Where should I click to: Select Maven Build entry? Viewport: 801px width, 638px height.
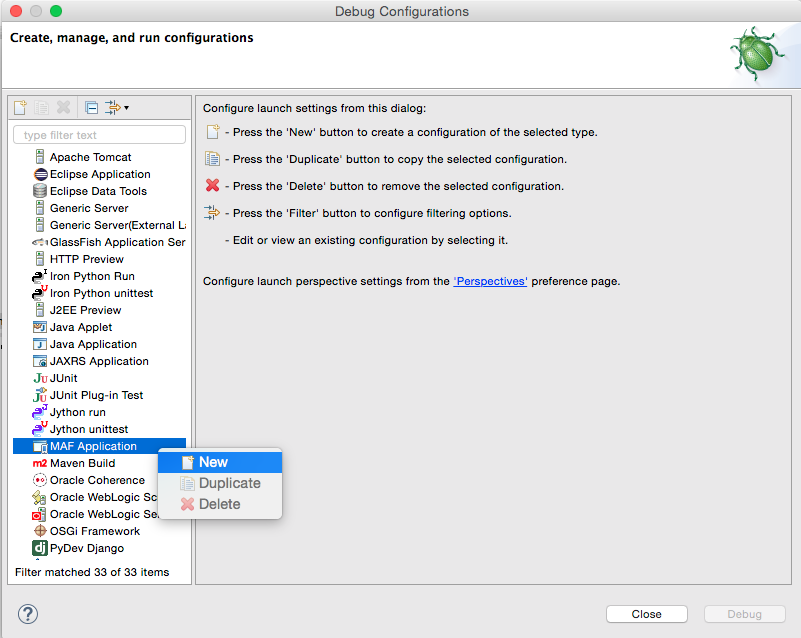point(82,463)
